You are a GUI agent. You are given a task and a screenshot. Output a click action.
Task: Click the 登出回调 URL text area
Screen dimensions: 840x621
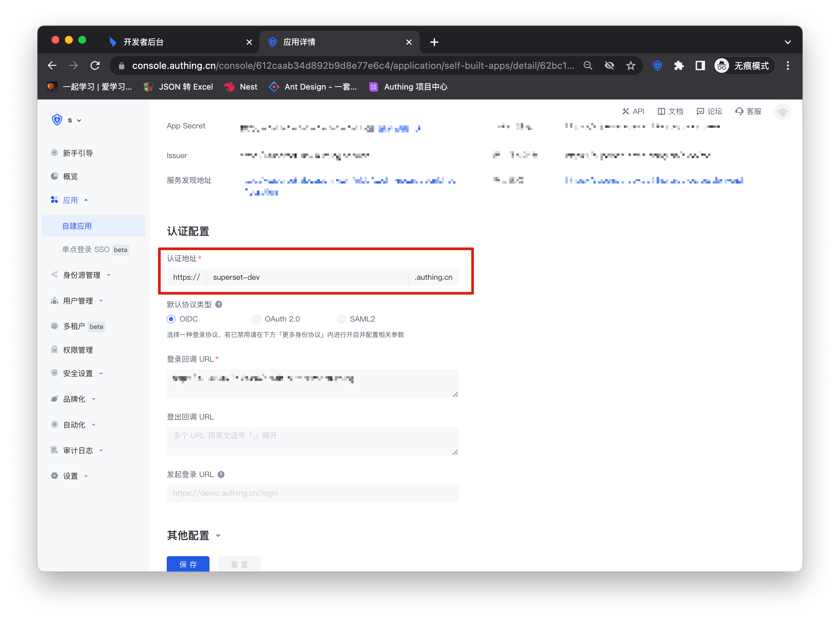[312, 441]
